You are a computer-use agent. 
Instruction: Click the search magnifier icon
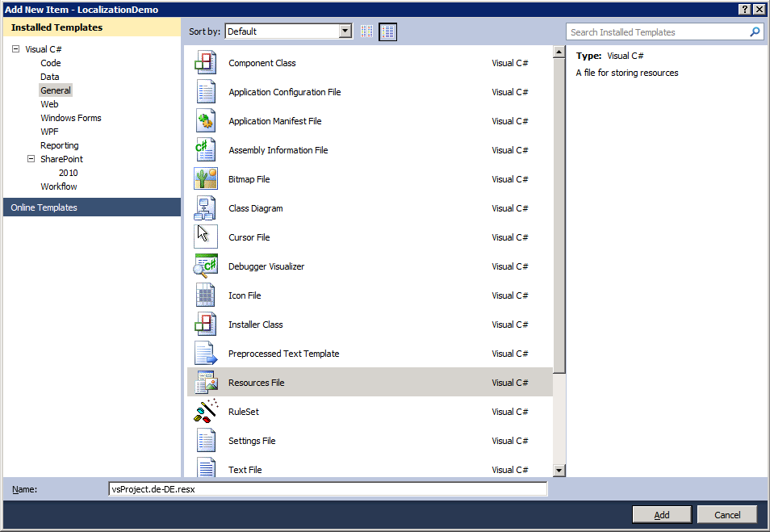pos(755,32)
